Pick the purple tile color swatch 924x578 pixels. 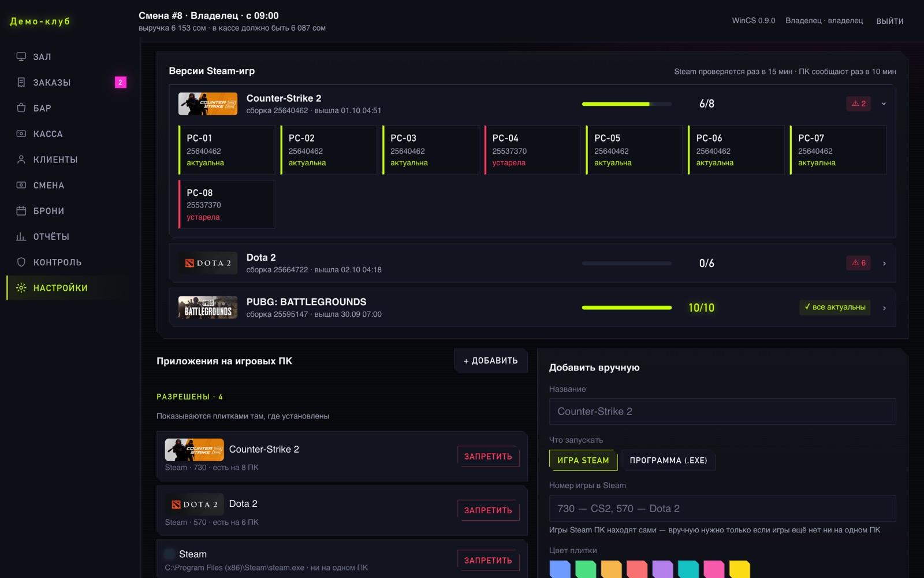663,569
